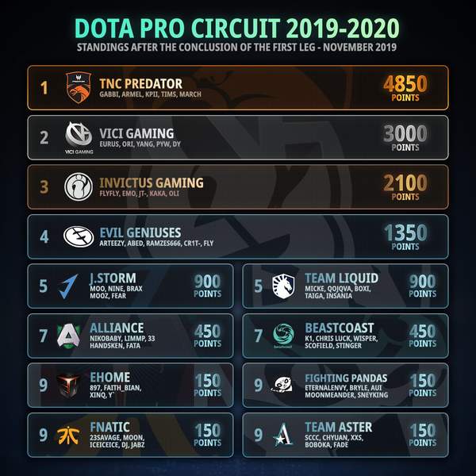This screenshot has width=476, height=476.
Task: Select the Team Liquid horse shield logo
Action: pos(283,286)
